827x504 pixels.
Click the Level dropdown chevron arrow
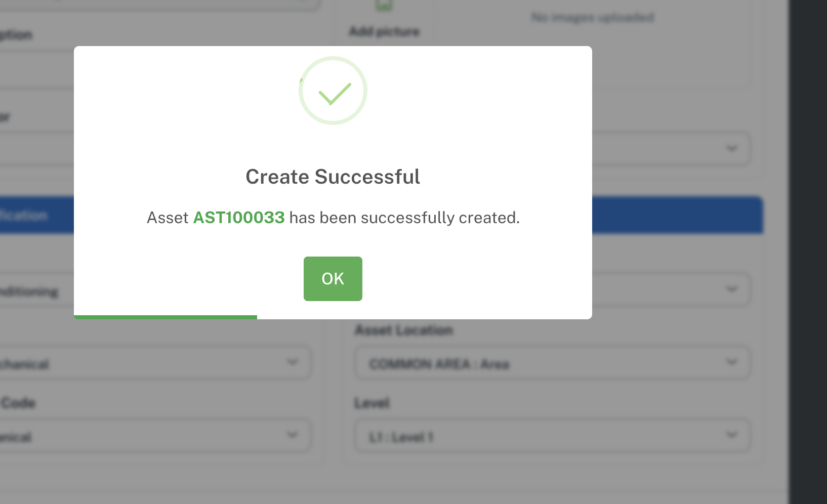pos(731,435)
